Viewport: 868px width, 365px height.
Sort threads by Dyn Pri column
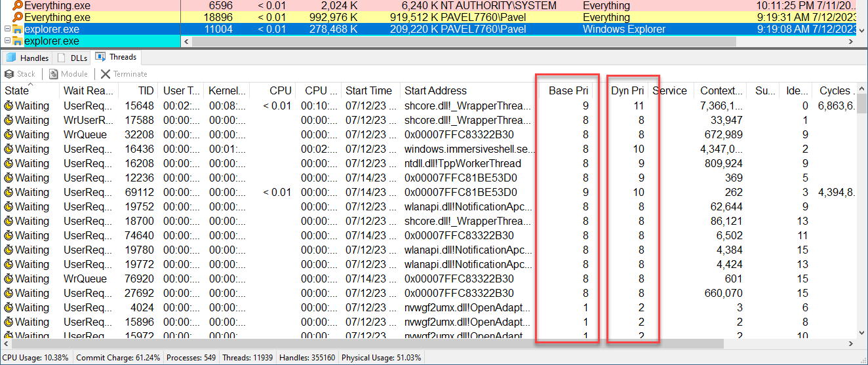[x=627, y=91]
